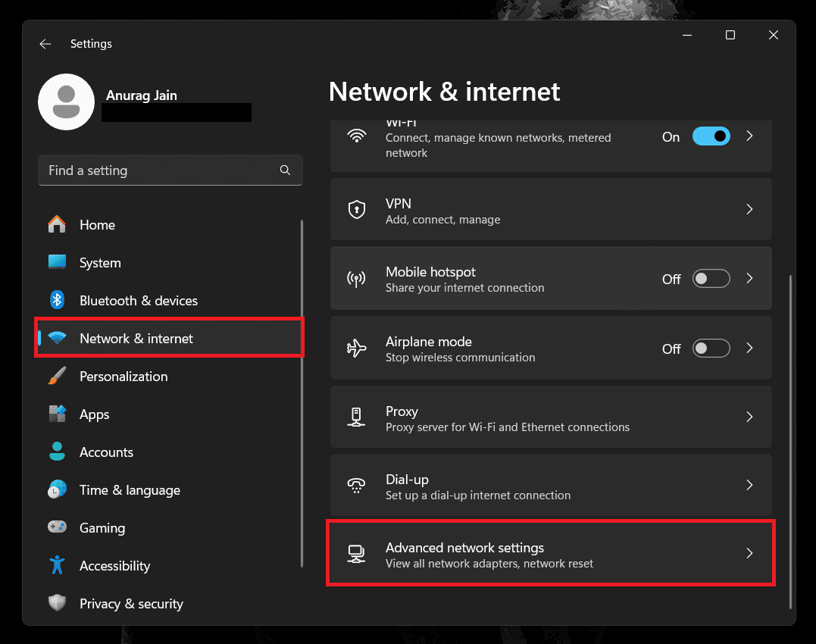Click the search magnifier icon
This screenshot has height=644, width=816.
[x=285, y=170]
